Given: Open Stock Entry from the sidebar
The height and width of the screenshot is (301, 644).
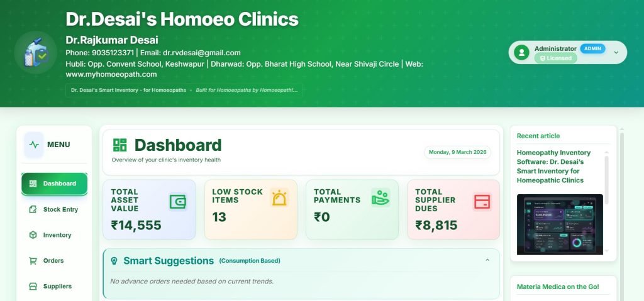Looking at the screenshot, I should coord(55,209).
